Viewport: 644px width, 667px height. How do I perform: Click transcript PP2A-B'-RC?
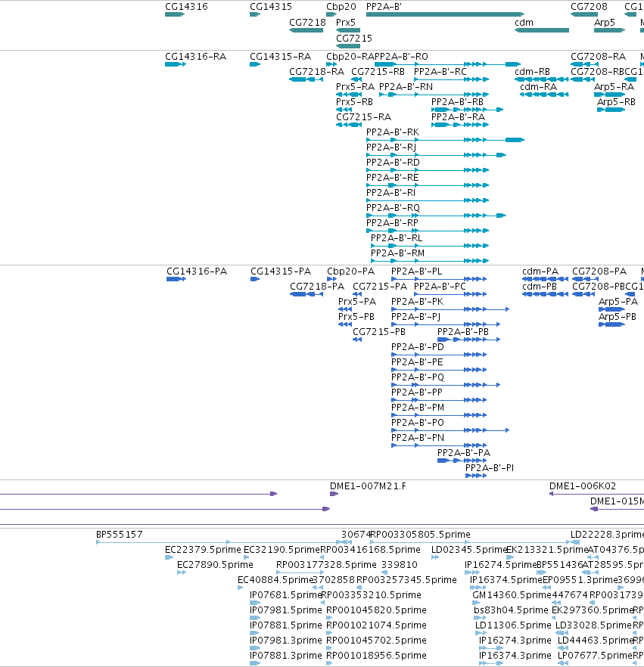(440, 71)
